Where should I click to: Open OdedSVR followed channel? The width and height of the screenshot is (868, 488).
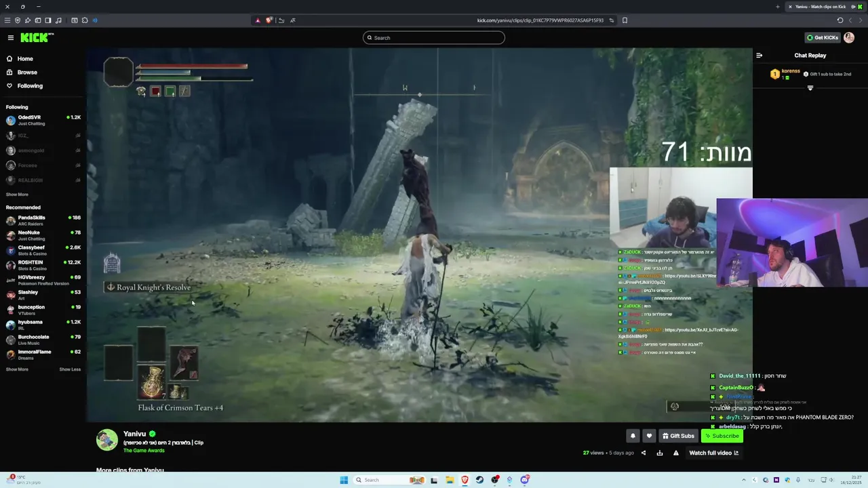(x=43, y=120)
